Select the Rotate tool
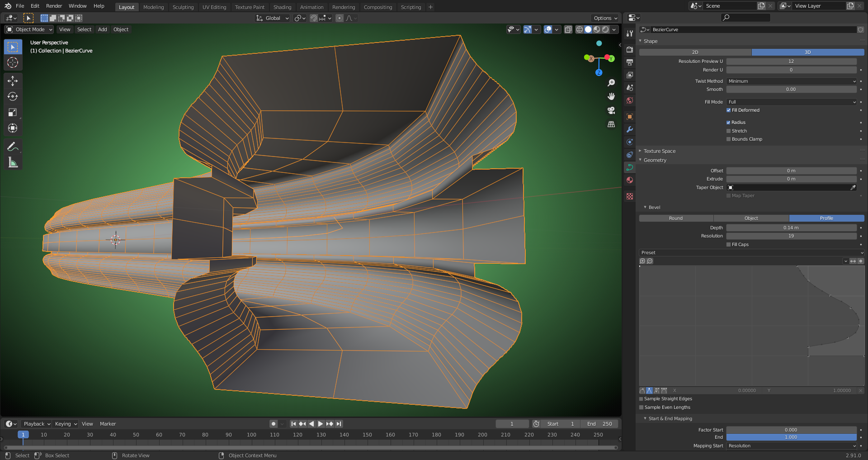Image resolution: width=868 pixels, height=460 pixels. pos(13,97)
